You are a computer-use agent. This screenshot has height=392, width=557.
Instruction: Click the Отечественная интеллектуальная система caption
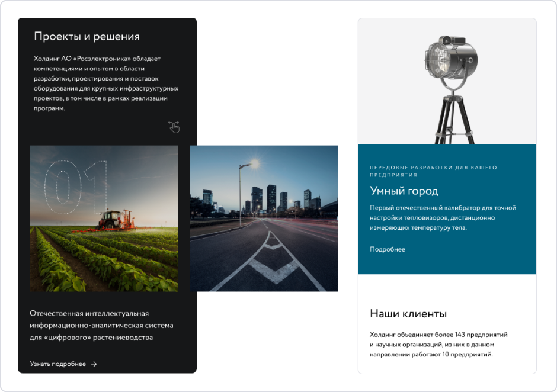(x=101, y=326)
